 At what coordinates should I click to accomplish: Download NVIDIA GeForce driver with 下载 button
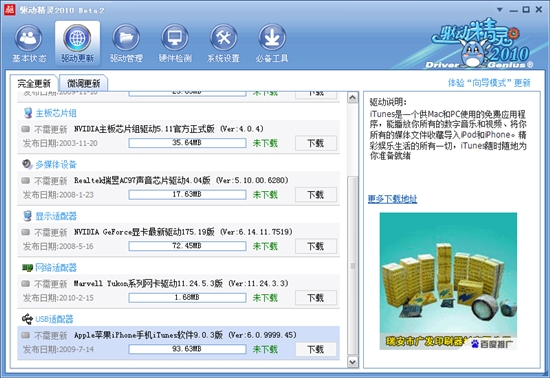click(316, 246)
